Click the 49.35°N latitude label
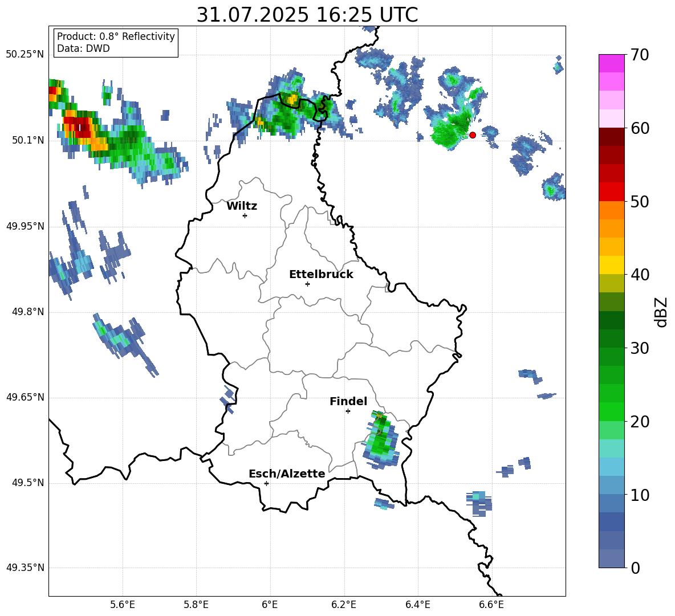Screen dimensions: 675x616 (x=26, y=568)
